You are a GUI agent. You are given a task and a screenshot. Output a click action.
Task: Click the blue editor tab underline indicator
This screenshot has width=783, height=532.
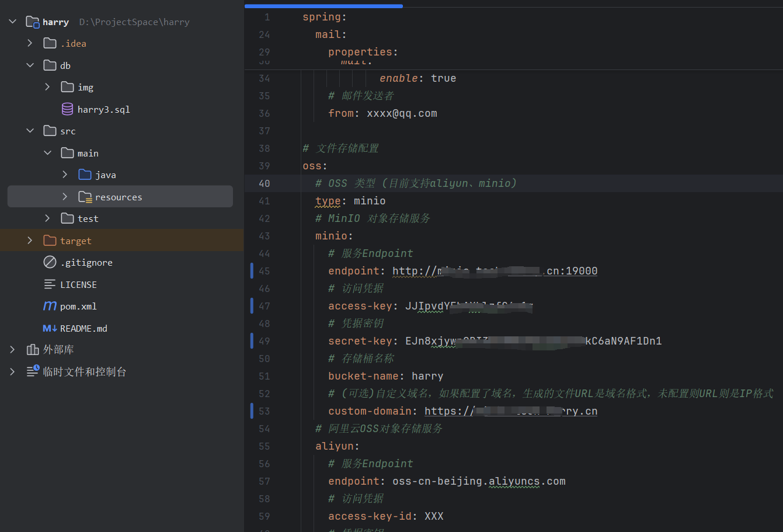tap(323, 6)
